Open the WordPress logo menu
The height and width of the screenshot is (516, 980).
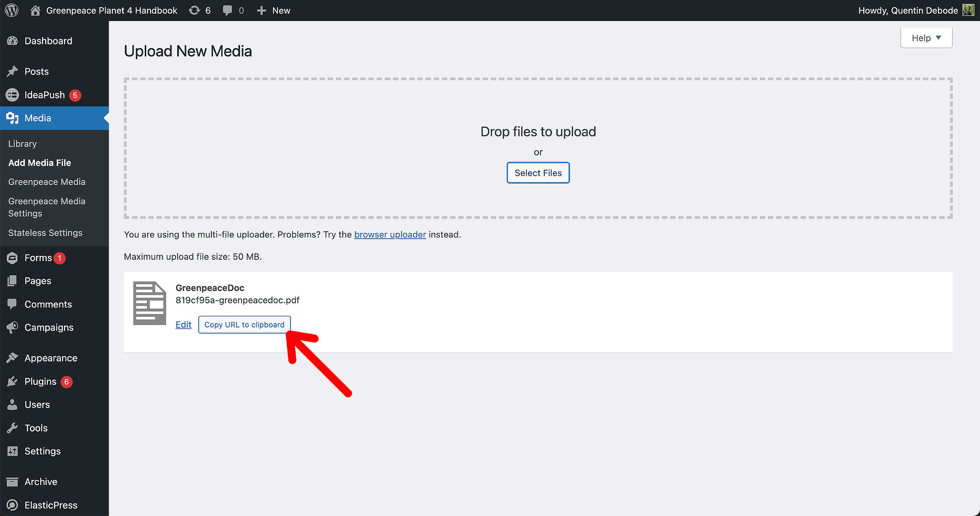point(12,10)
